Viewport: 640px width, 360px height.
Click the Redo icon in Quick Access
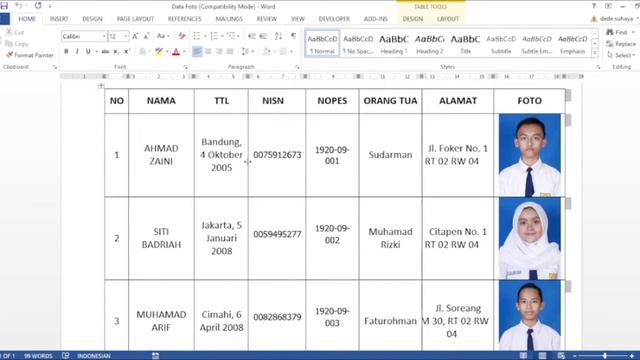pyautogui.click(x=38, y=6)
